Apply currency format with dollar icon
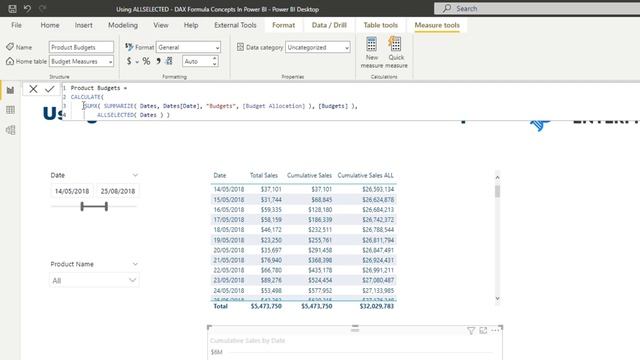 coord(129,61)
